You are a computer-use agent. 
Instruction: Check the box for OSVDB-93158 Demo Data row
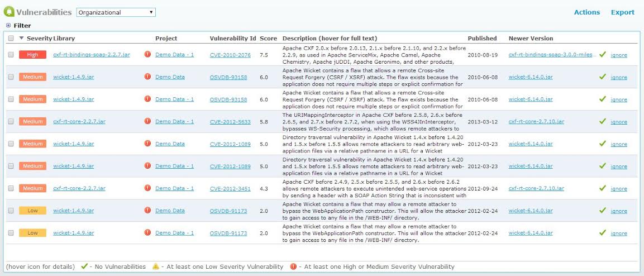(11, 77)
